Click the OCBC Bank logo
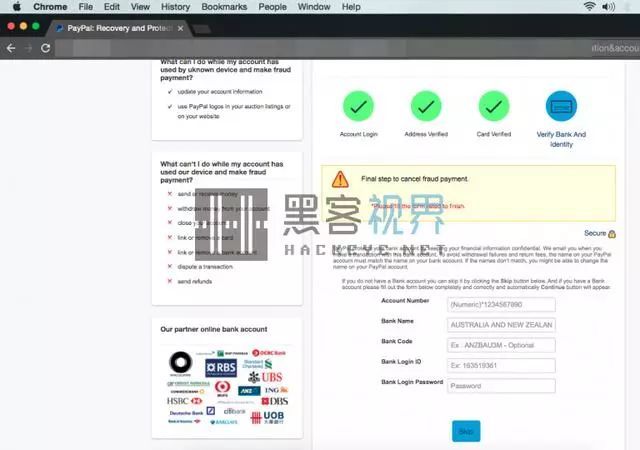 269,353
